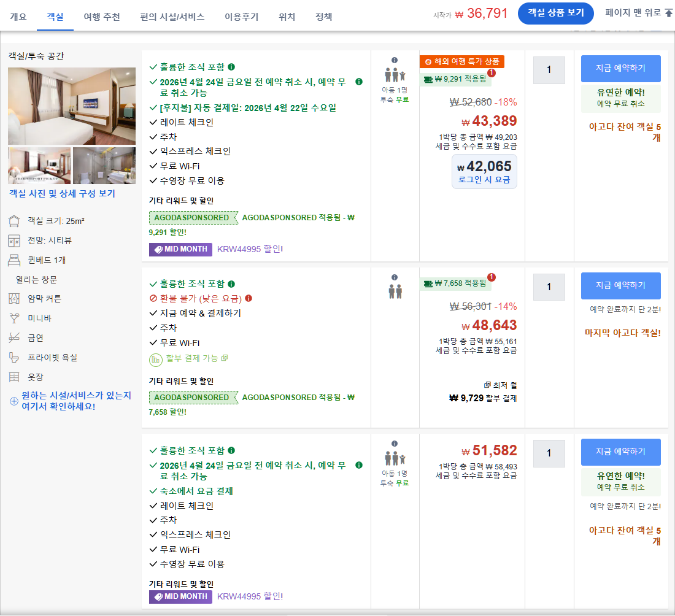Click the 최저 월 installment popup link

(501, 385)
